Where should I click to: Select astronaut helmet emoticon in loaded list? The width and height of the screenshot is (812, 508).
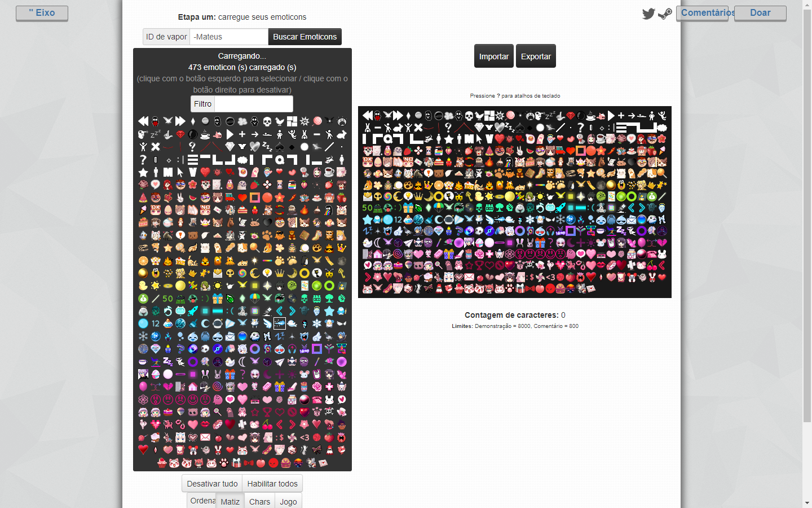click(218, 323)
